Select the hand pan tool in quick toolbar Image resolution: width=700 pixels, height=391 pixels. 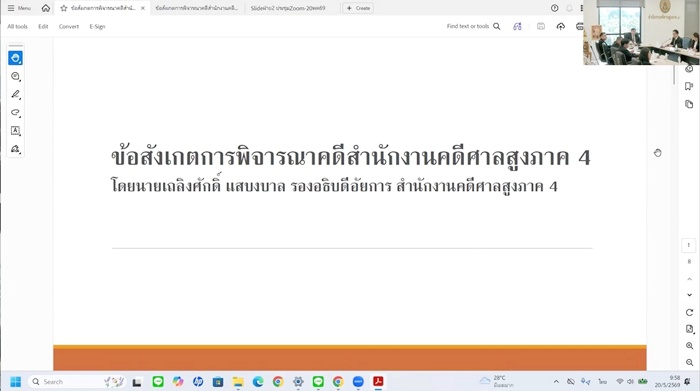(15, 58)
